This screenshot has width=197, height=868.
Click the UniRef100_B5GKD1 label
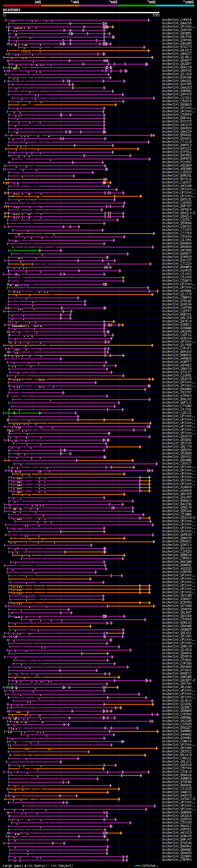click(x=177, y=135)
